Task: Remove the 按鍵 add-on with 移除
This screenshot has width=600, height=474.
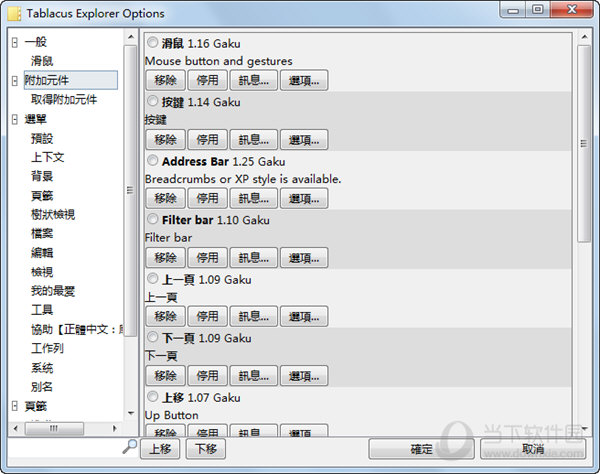Action: pos(165,140)
